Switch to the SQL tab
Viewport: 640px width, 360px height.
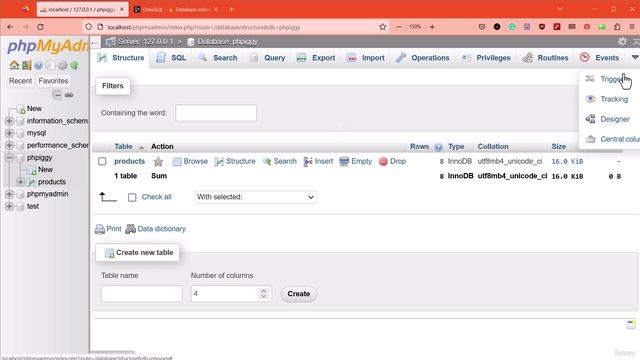171,58
